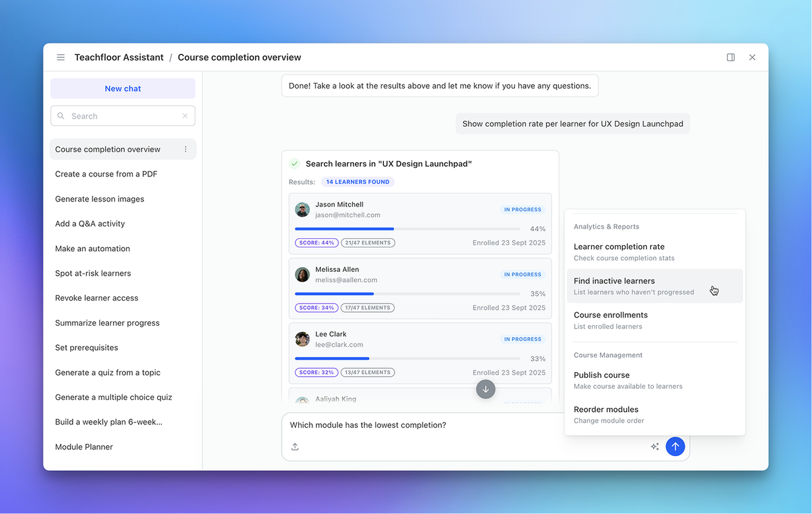The width and height of the screenshot is (812, 514).
Task: Click Teachfloor Assistant breadcrumb
Action: tap(119, 57)
